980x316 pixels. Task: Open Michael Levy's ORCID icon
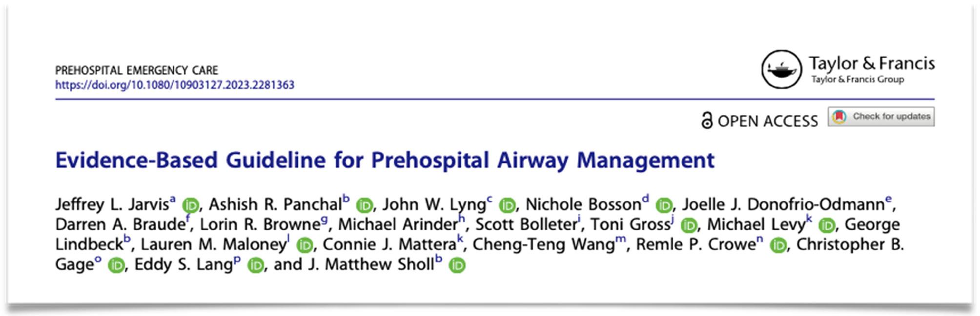click(x=827, y=226)
